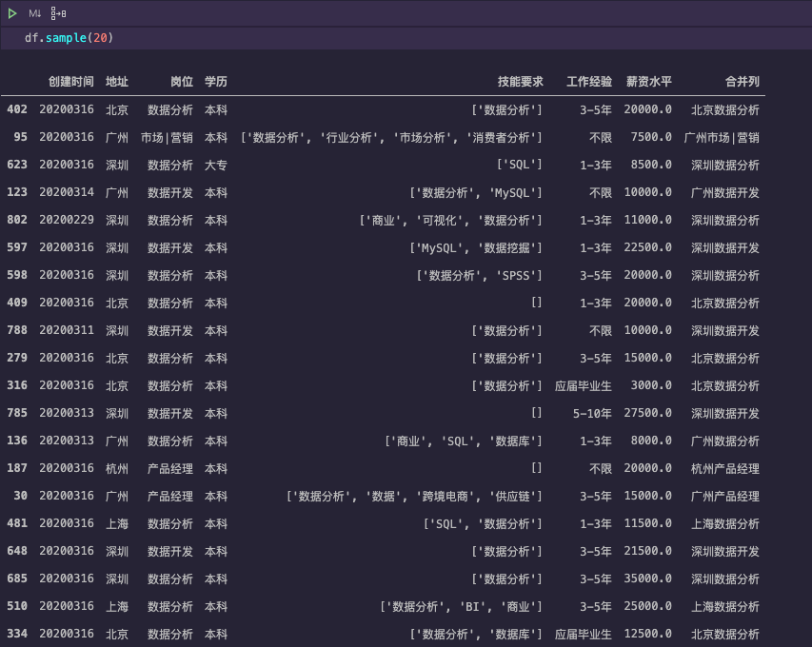
Task: Click the 5-10年 experience cell in row 785
Action: 592,413
